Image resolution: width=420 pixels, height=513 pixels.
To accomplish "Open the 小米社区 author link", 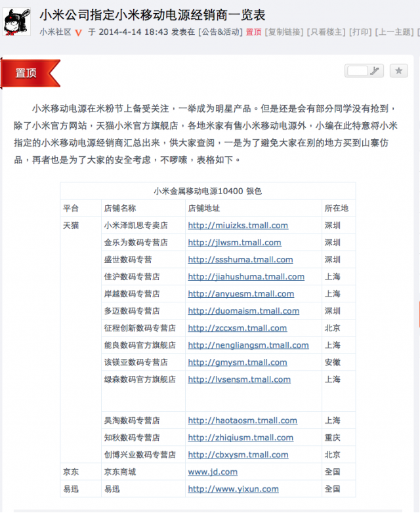I will [55, 32].
